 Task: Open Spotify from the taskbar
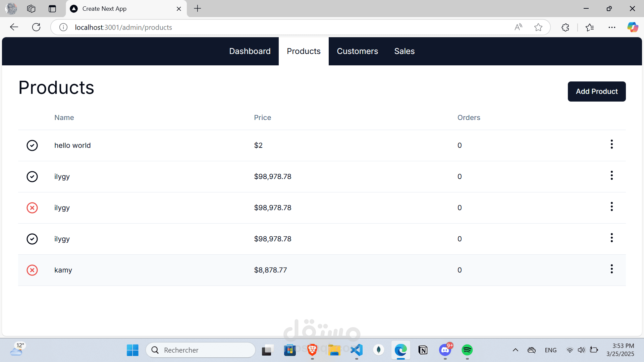467,350
